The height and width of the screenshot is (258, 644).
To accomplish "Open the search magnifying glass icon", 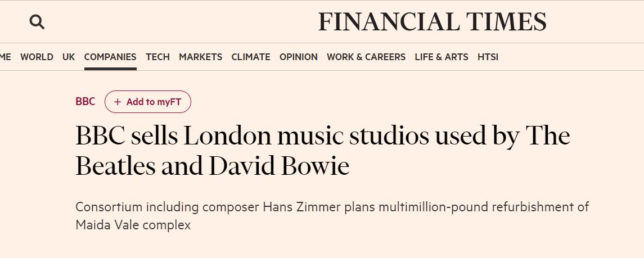I will coord(37,22).
